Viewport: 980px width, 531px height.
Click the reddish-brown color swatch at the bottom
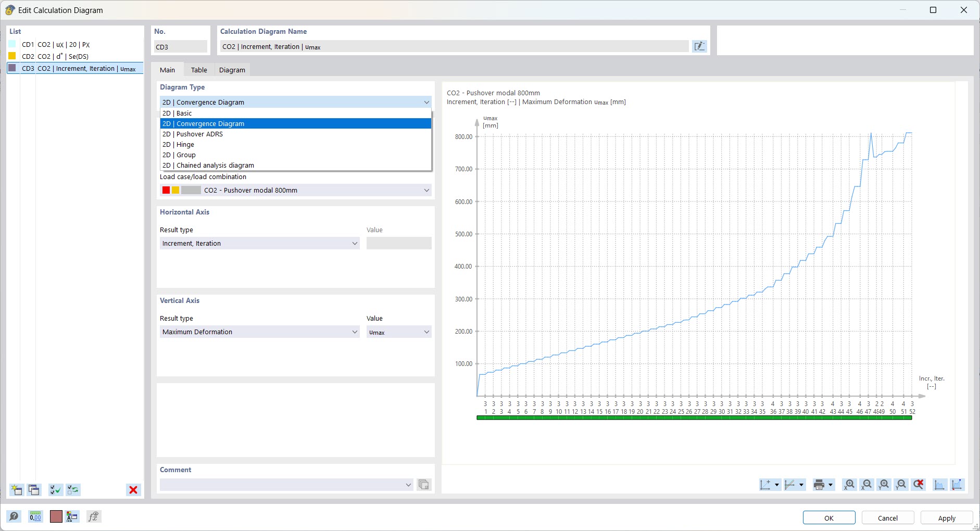click(x=56, y=516)
